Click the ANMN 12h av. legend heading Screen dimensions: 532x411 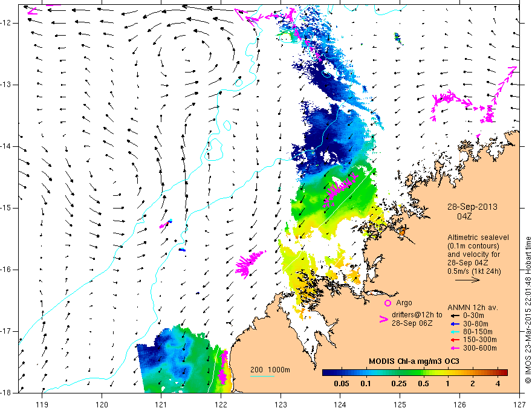click(473, 308)
